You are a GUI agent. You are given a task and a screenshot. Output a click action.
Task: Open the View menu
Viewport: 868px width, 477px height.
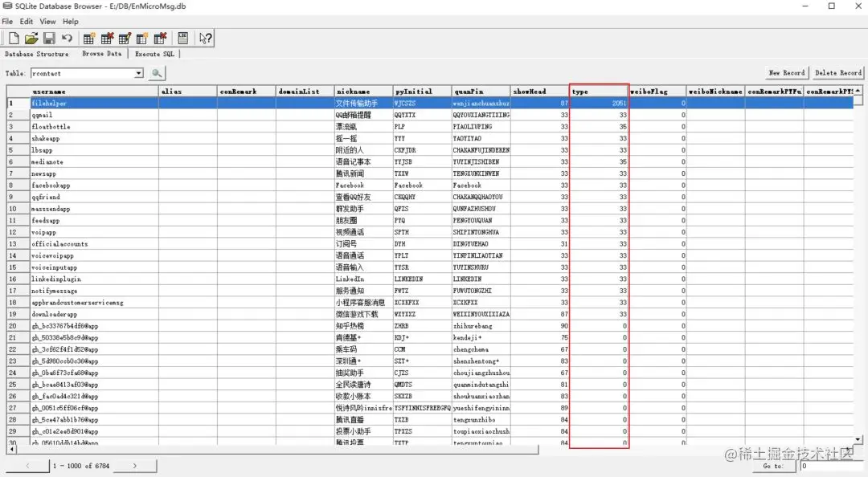[x=47, y=22]
